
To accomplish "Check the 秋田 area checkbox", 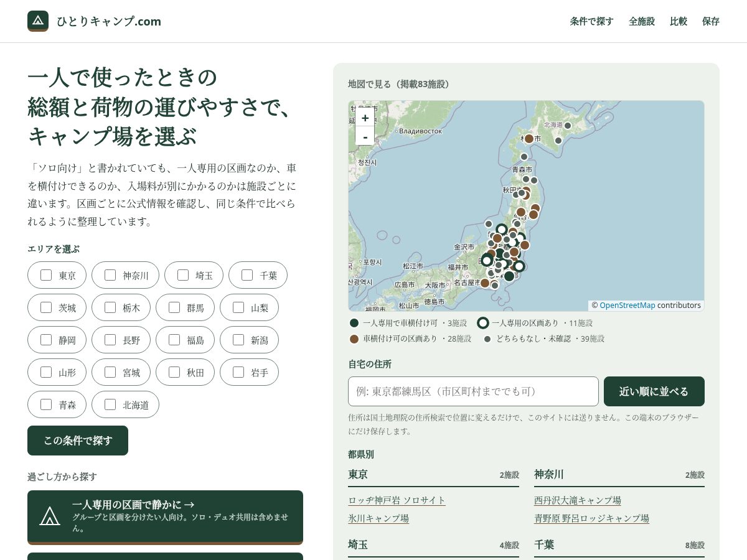I will tap(174, 372).
